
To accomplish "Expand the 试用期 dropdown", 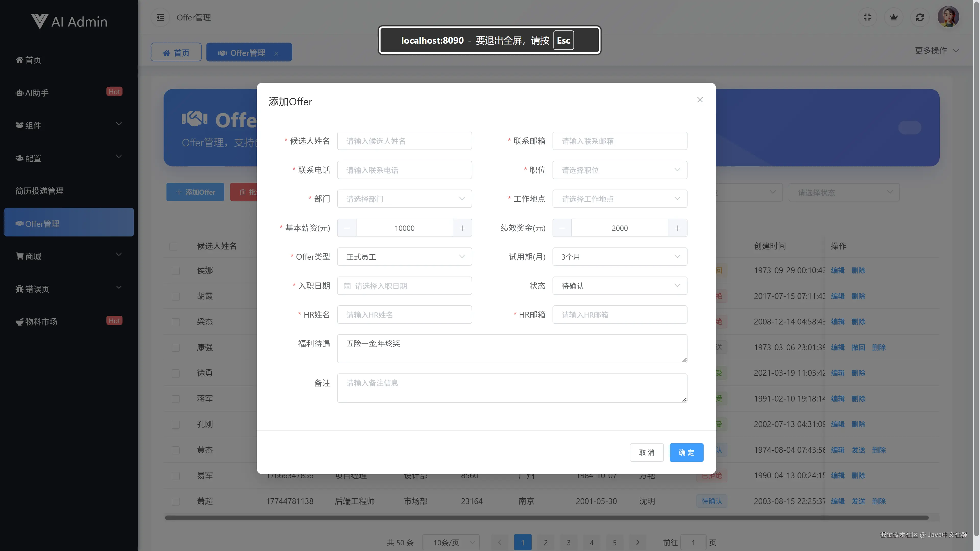I will coord(619,257).
